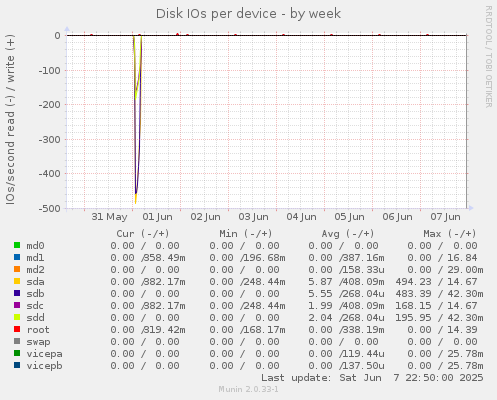Click the -200 y-axis label
497x400 pixels.
(x=50, y=105)
